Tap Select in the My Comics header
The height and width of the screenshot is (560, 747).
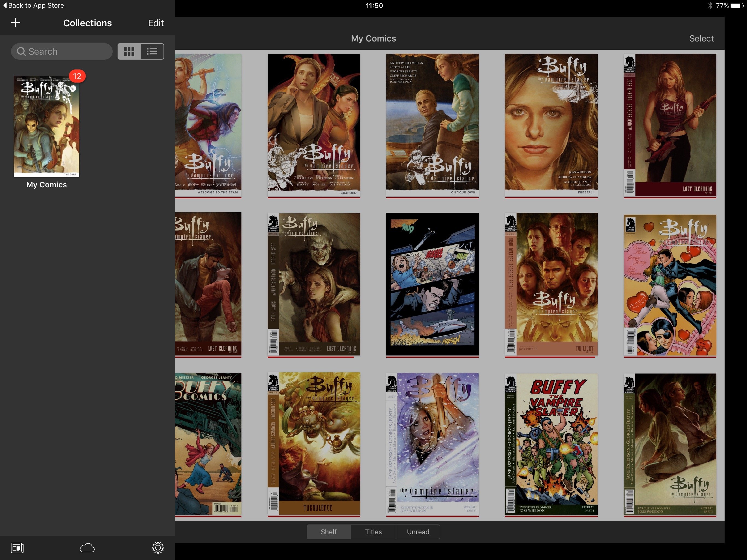click(x=701, y=39)
